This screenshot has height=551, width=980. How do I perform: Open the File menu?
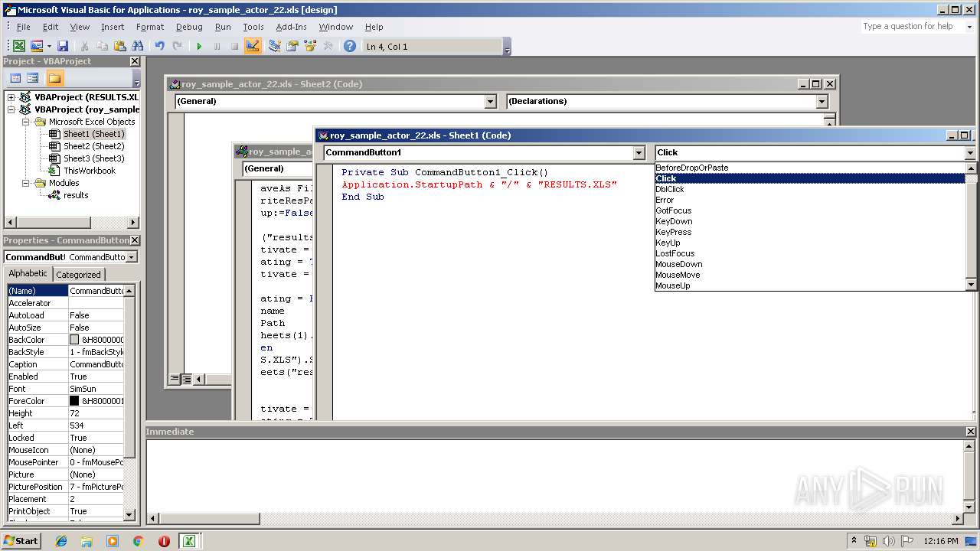pyautogui.click(x=24, y=27)
